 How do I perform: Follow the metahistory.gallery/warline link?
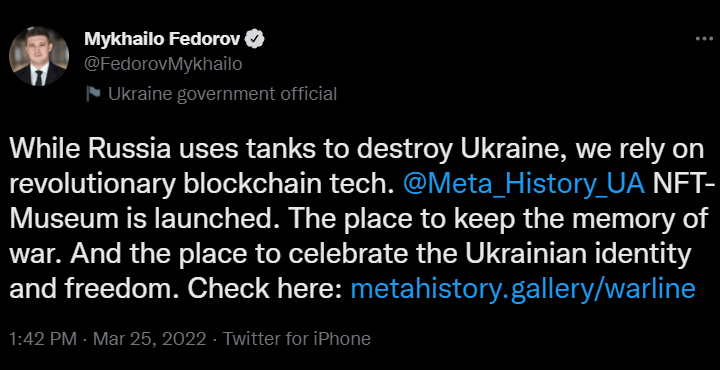click(x=523, y=289)
